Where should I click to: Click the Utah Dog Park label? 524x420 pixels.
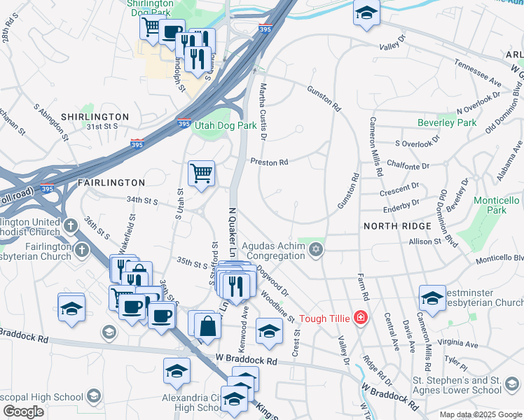226,125
